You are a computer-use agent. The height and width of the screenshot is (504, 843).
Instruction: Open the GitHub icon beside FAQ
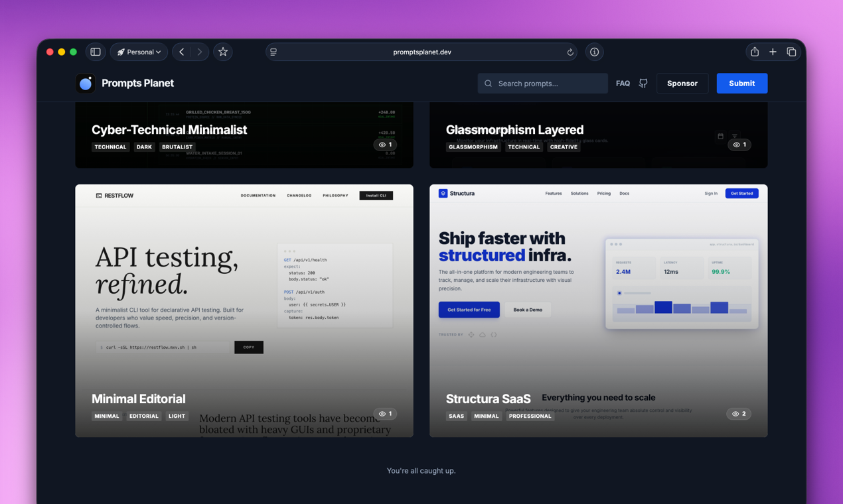642,83
